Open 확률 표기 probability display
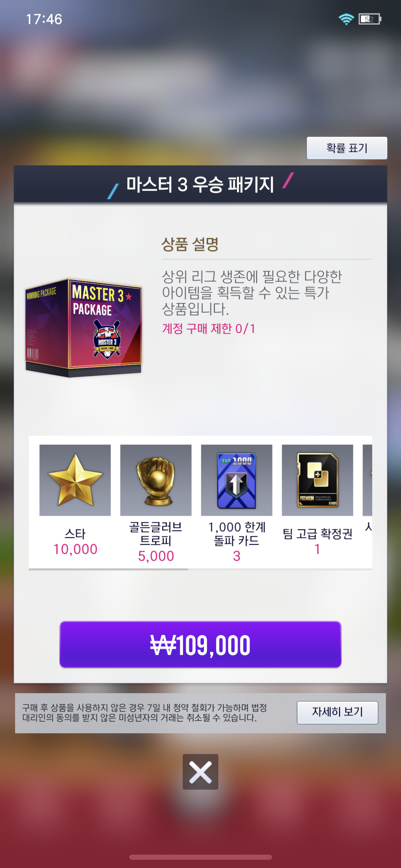The image size is (401, 868). click(347, 148)
